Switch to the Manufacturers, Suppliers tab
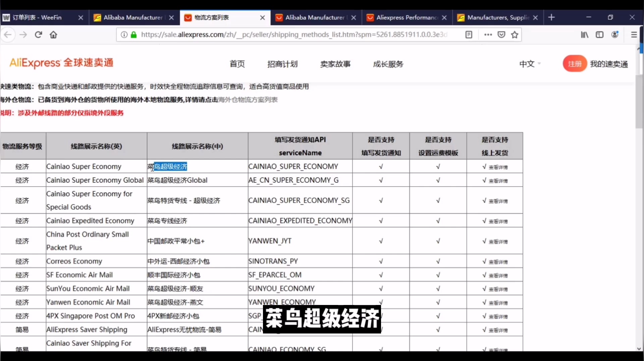 [498, 17]
